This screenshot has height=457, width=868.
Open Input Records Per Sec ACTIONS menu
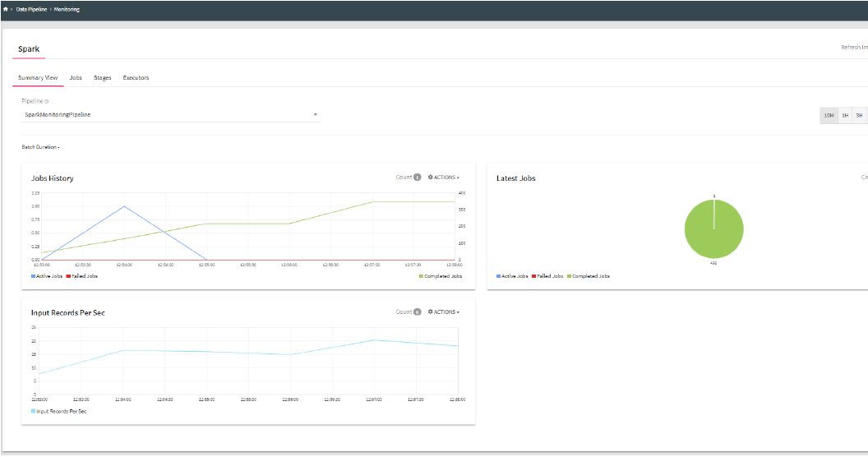pos(444,312)
